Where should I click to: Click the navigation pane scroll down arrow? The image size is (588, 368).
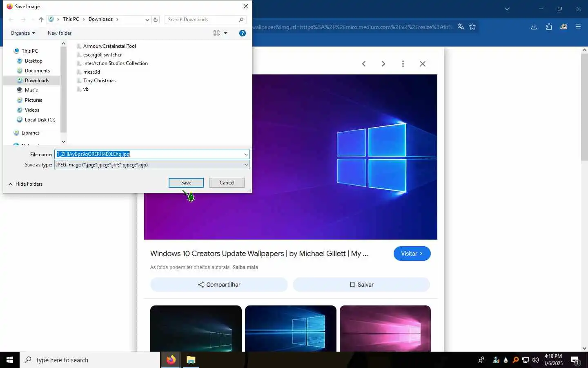[63, 141]
